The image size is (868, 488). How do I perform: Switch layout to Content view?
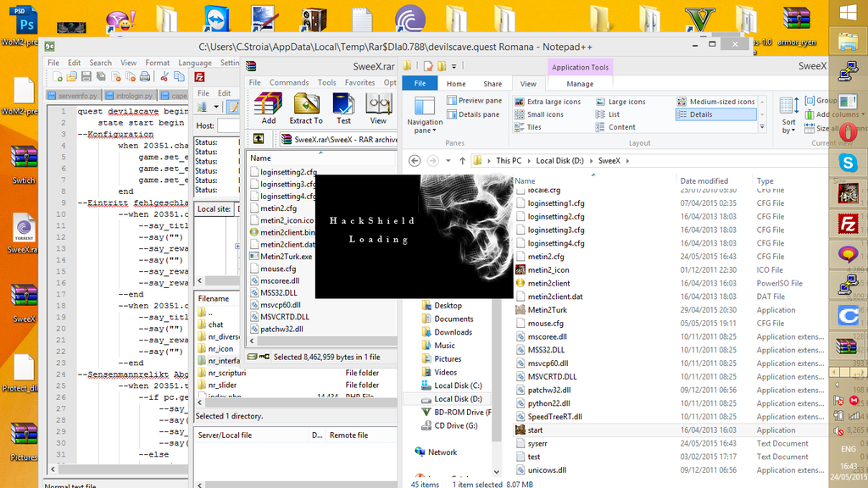615,127
